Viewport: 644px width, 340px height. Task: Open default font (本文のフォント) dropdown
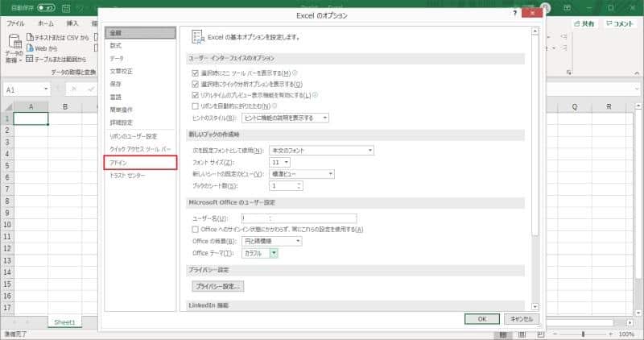[x=321, y=151]
